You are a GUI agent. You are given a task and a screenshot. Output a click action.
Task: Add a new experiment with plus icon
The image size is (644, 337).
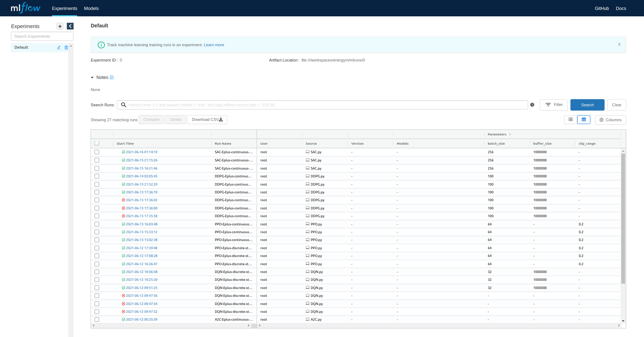[60, 26]
